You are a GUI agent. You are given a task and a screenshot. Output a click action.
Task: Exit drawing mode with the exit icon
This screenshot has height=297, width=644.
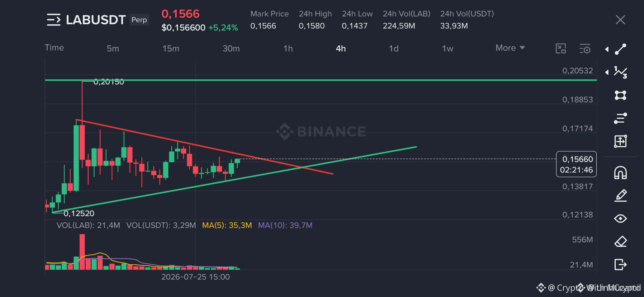620,264
